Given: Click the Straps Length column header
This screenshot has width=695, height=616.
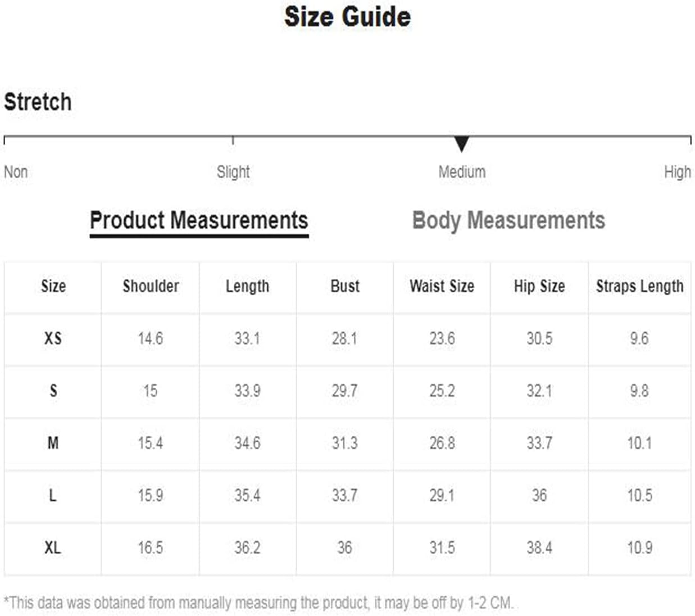Looking at the screenshot, I should [x=639, y=286].
